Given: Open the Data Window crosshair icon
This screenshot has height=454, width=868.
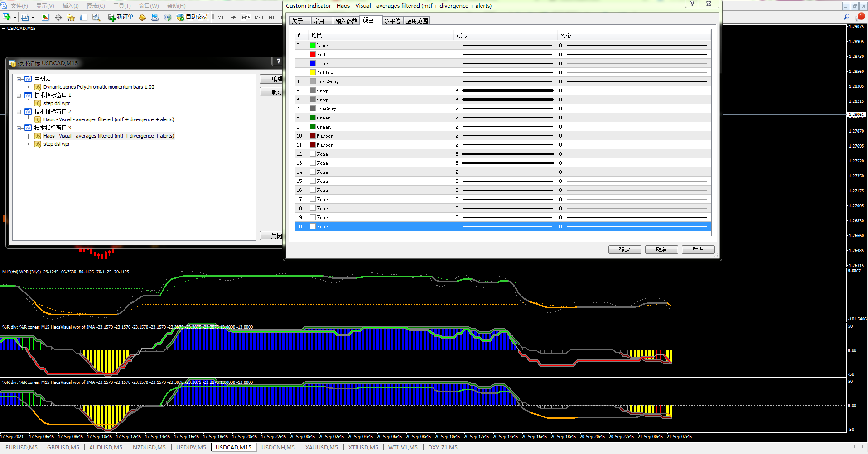Looking at the screenshot, I should [x=58, y=17].
